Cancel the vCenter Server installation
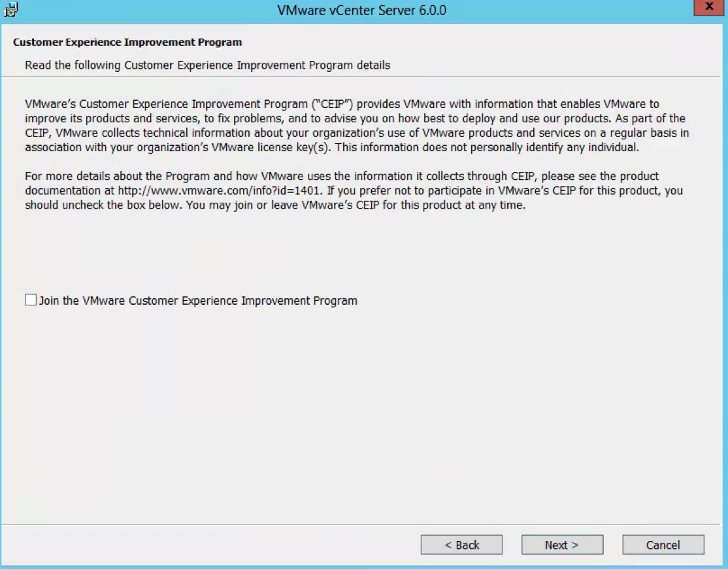Image resolution: width=728 pixels, height=569 pixels. tap(663, 545)
